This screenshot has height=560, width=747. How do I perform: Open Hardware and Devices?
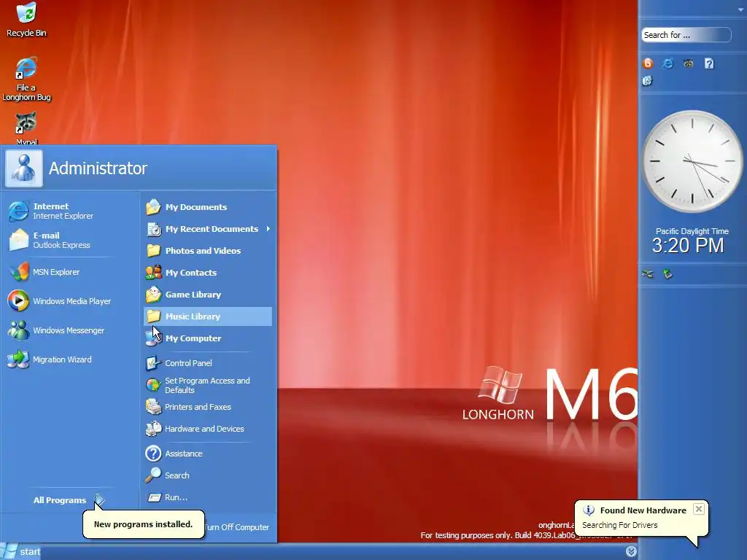pos(208,429)
